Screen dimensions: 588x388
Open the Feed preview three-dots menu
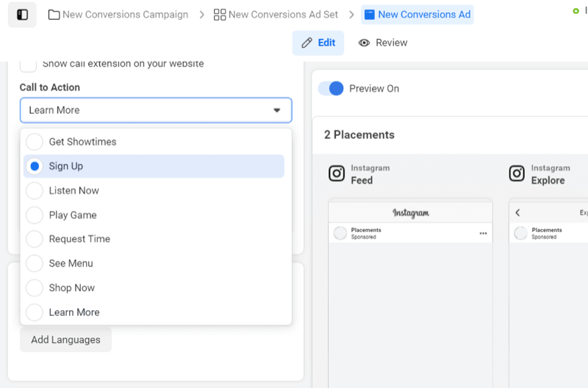pos(483,233)
